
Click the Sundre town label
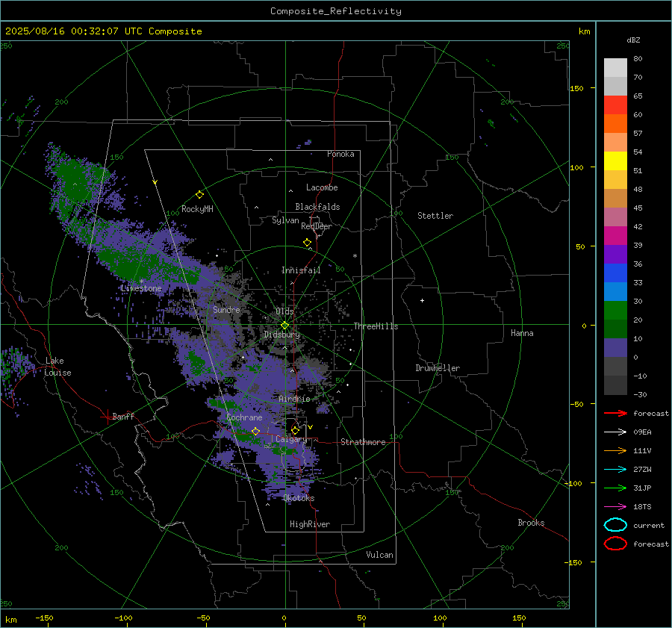coord(226,309)
